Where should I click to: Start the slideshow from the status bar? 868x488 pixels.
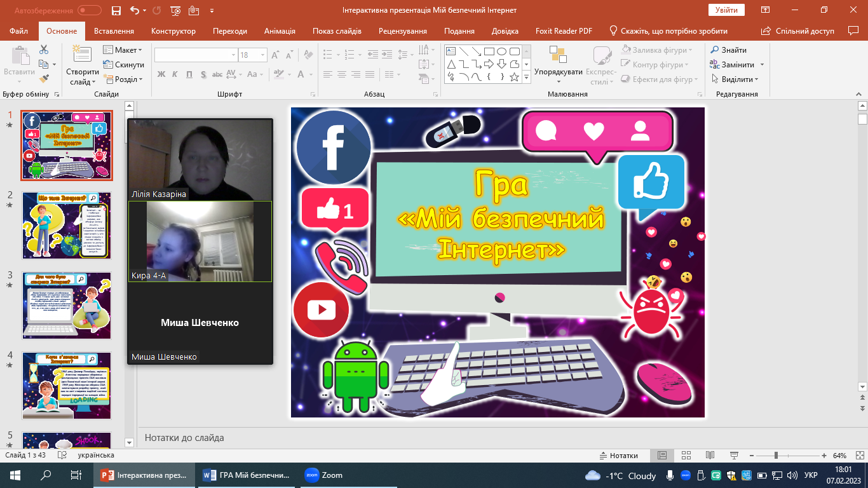[734, 456]
